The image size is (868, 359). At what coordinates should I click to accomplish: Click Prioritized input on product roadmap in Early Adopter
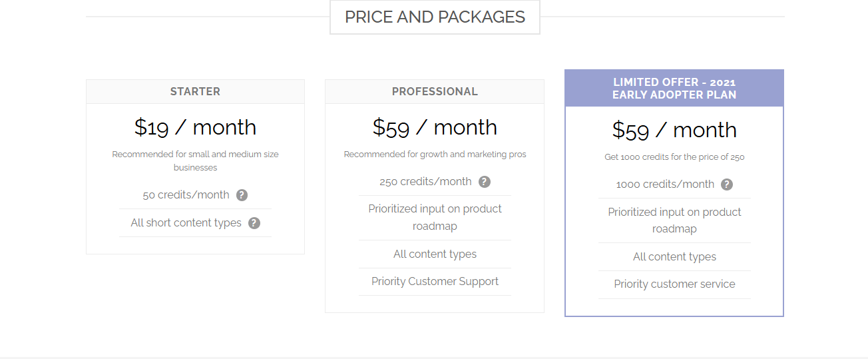(x=674, y=220)
